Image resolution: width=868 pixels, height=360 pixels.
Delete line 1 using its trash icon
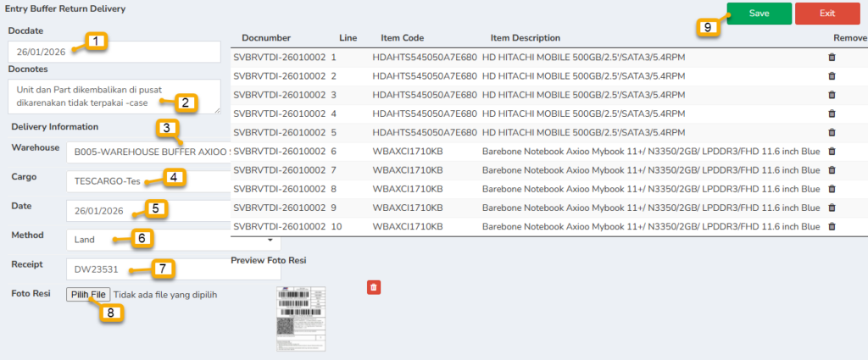tap(832, 57)
